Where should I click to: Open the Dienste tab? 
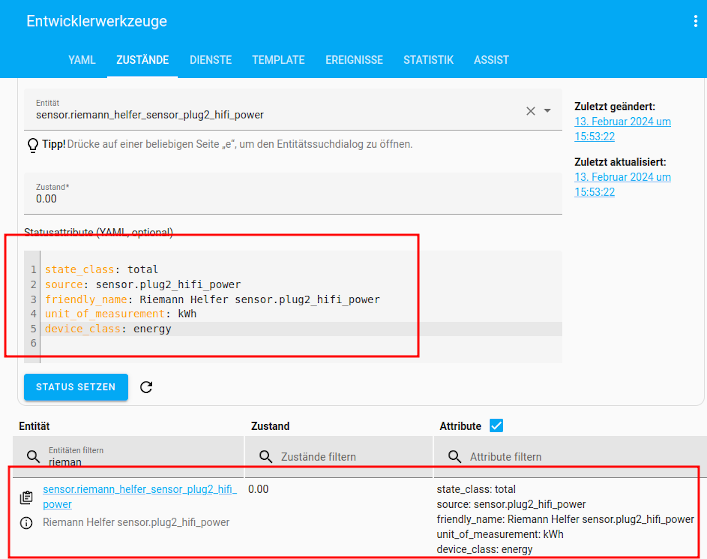pos(211,60)
